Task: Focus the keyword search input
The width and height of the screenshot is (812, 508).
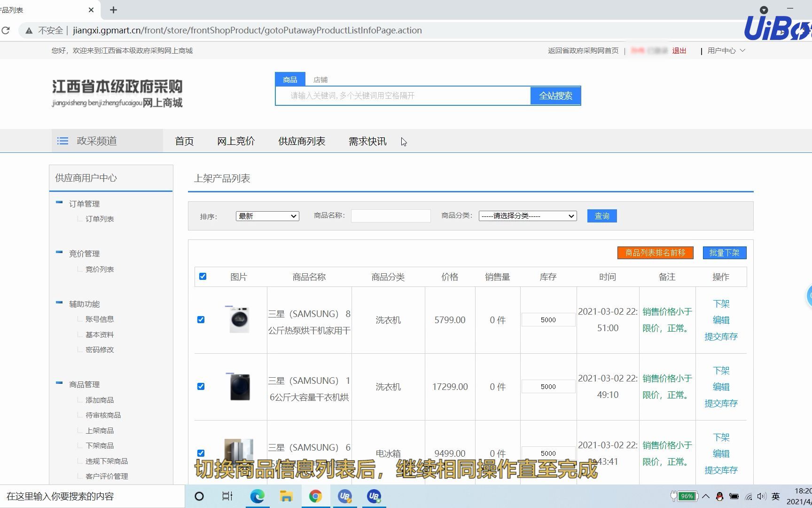Action: click(404, 96)
